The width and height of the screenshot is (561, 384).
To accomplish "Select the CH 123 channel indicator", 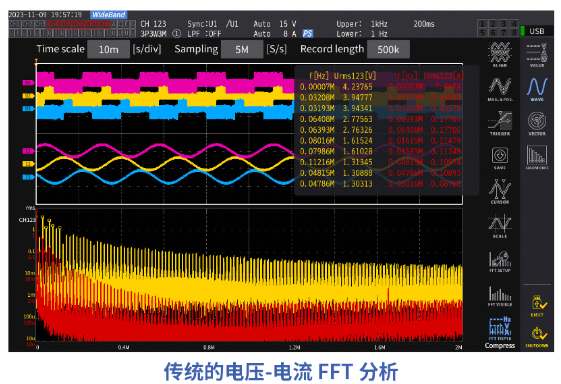I will (153, 24).
